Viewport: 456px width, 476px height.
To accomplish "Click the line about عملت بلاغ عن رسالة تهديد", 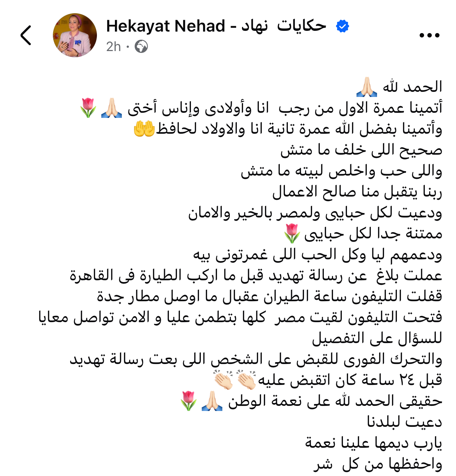I will point(256,275).
